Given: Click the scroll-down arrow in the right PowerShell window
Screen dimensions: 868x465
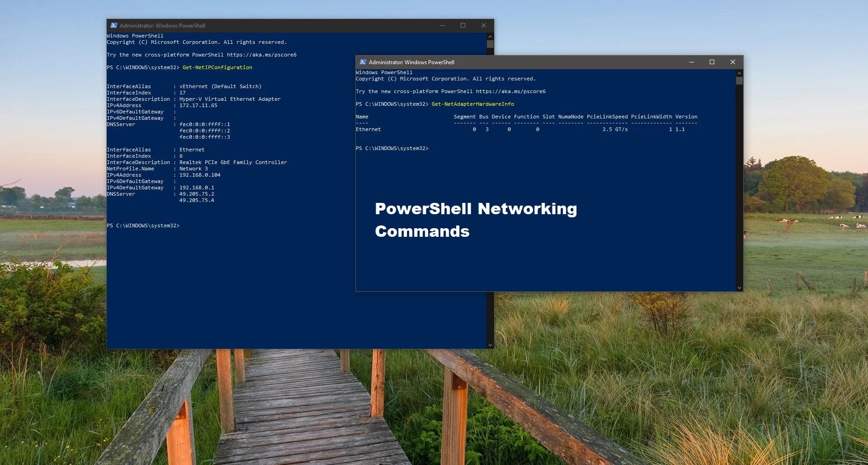Looking at the screenshot, I should (739, 288).
